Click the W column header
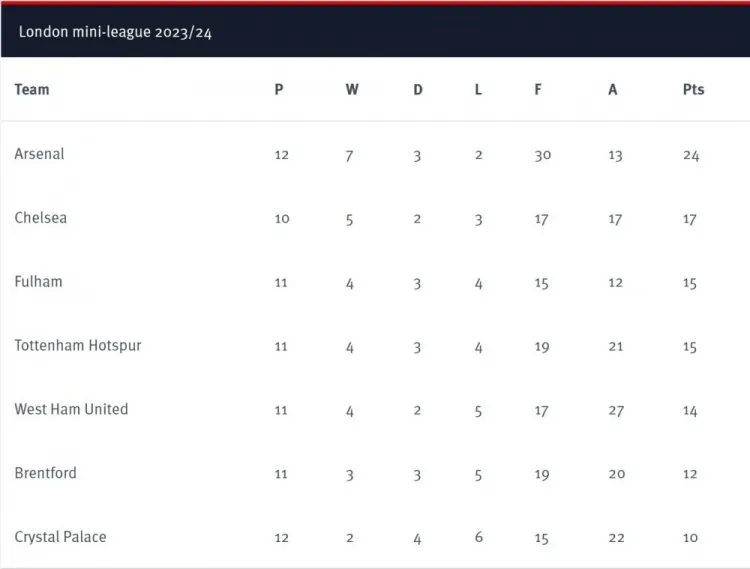750x569 pixels. (352, 89)
